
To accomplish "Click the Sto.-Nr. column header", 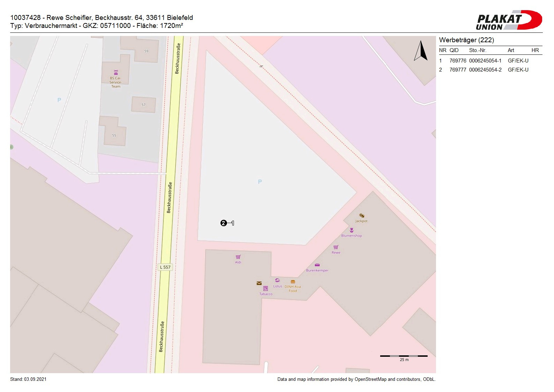I will pos(478,50).
